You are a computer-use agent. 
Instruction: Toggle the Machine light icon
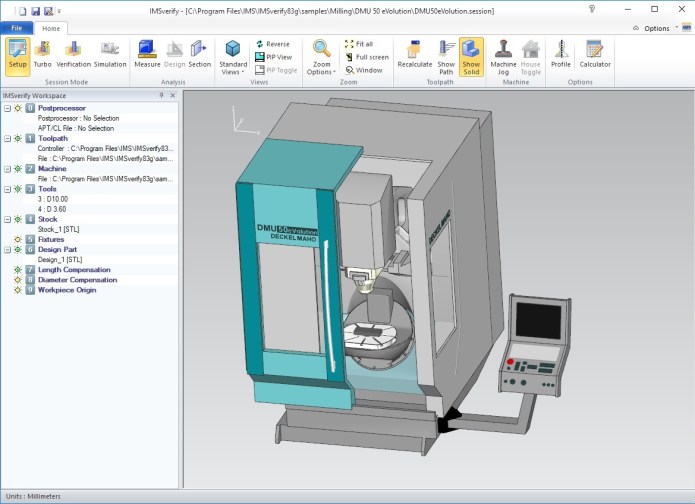coord(18,169)
